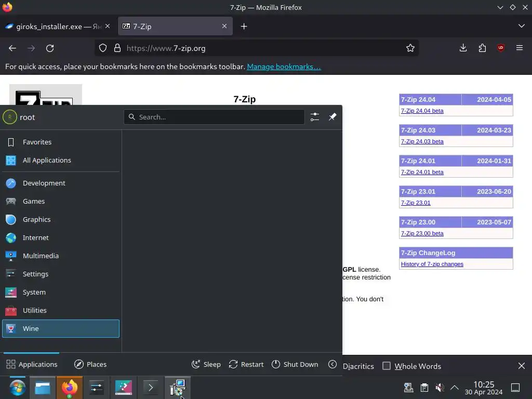Open launcher configure settings icon
The height and width of the screenshot is (399, 532).
click(315, 117)
